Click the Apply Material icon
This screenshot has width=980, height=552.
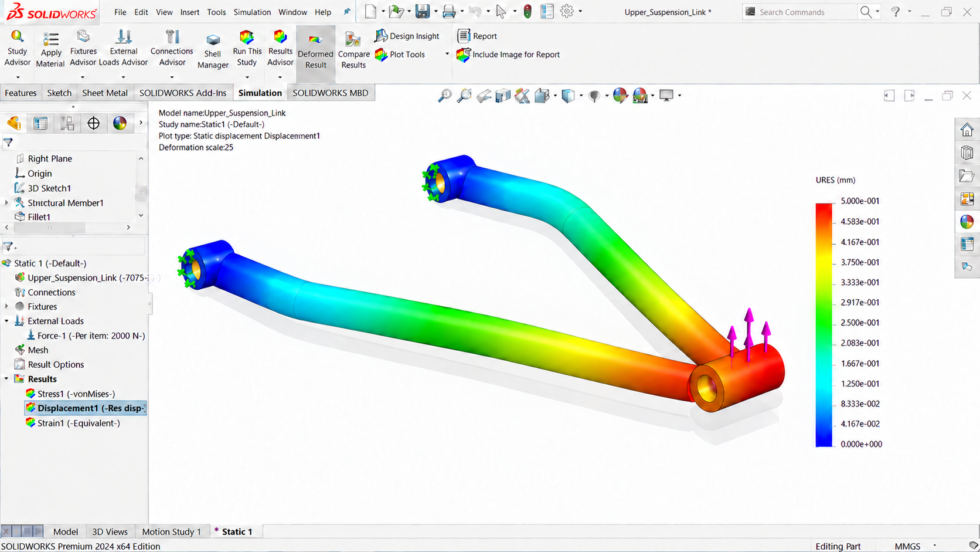(x=50, y=39)
